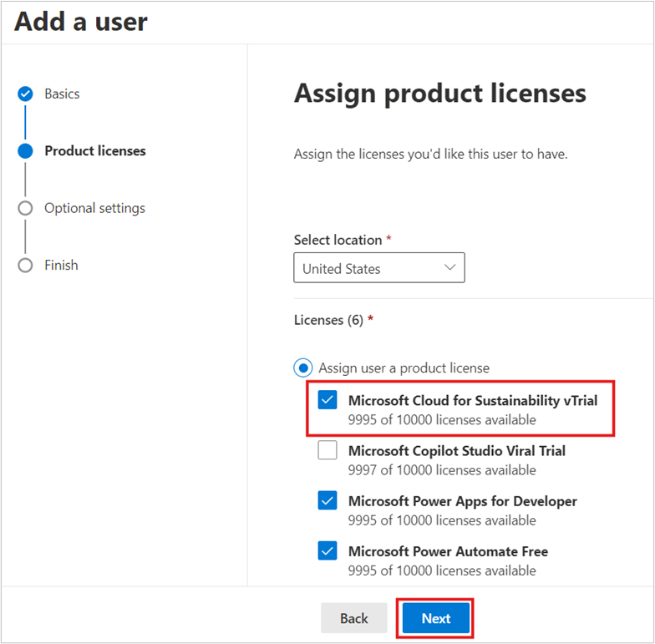Click the Optional settings step circle

pos(25,208)
